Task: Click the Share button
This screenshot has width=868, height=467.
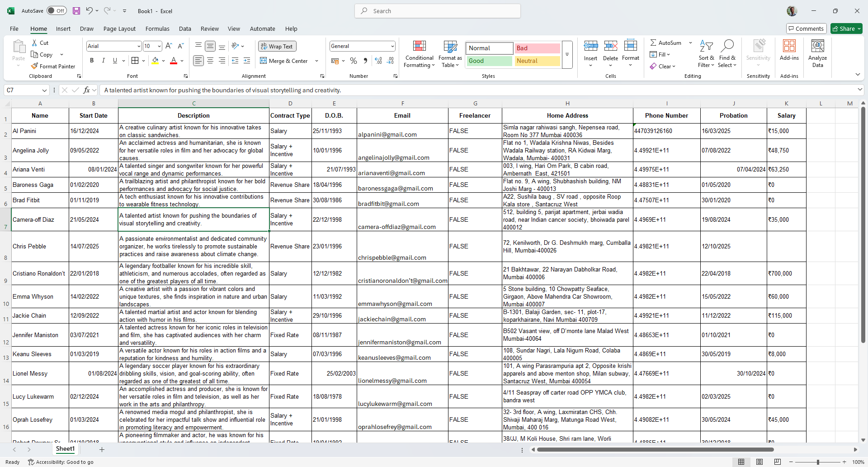Action: [846, 29]
